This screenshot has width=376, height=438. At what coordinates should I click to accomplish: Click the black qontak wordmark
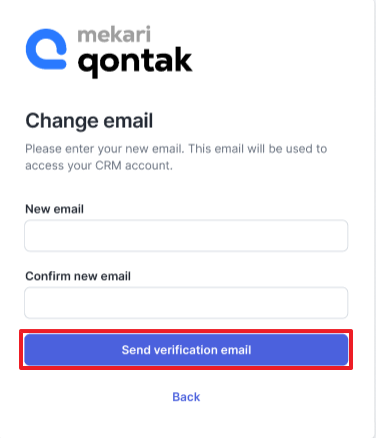tap(135, 62)
